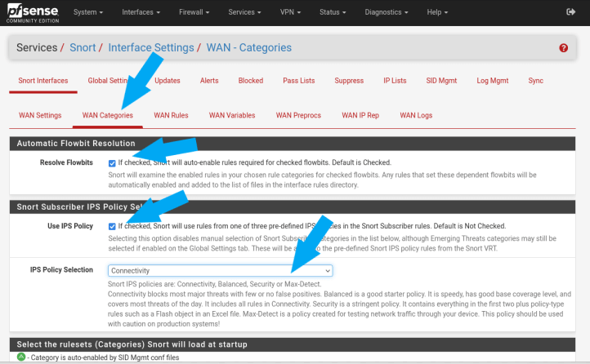The width and height of the screenshot is (590, 364).
Task: Open the WAN Variables sub-tab
Action: [232, 115]
